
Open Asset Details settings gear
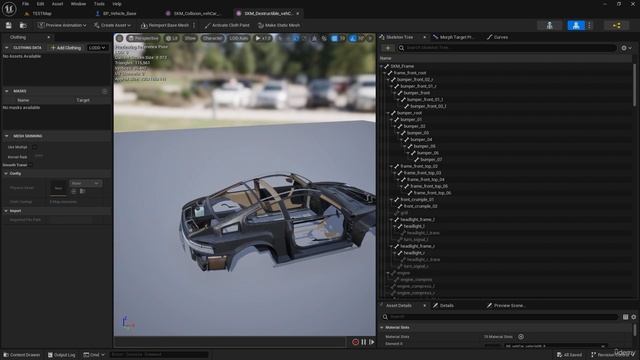(633, 317)
